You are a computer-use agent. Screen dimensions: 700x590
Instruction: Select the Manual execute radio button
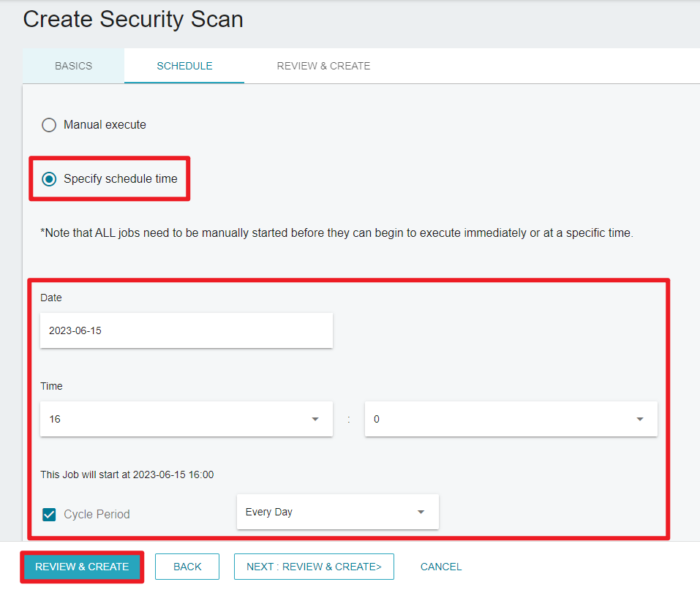(x=49, y=125)
